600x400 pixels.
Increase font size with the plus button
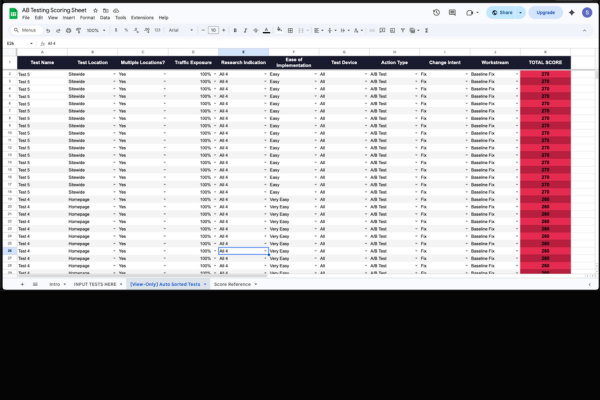coord(223,30)
